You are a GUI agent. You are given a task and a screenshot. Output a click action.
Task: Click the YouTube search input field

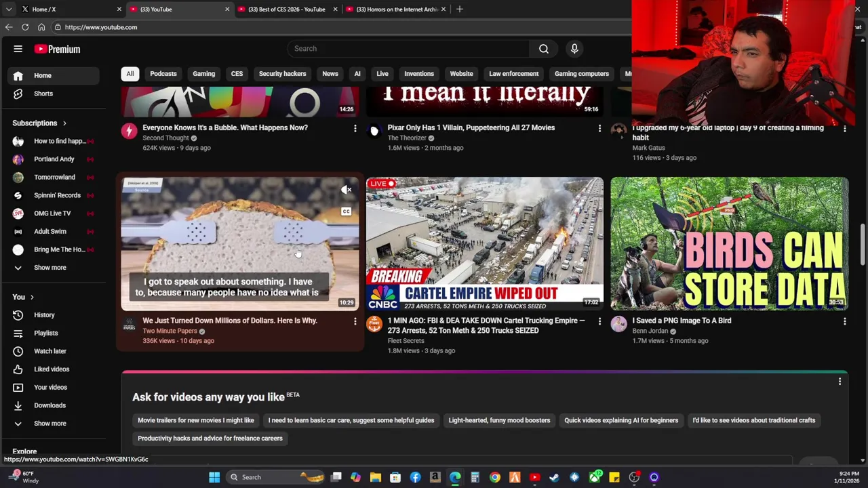coord(409,49)
